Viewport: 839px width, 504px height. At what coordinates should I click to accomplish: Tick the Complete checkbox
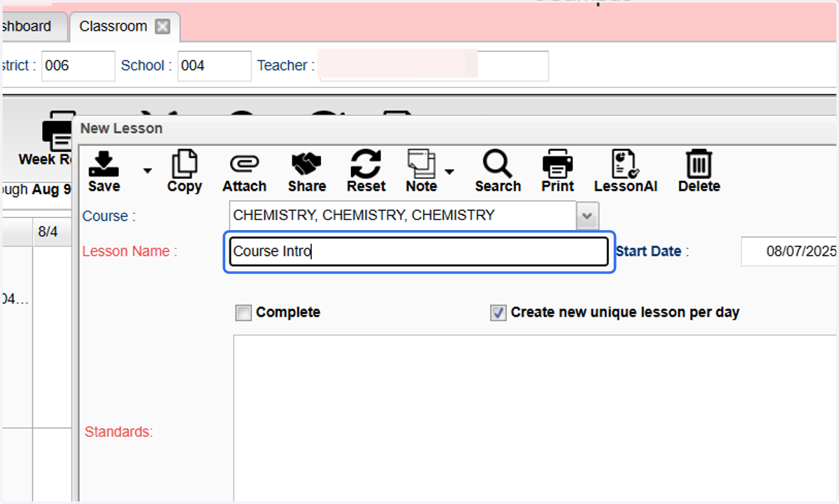[243, 313]
